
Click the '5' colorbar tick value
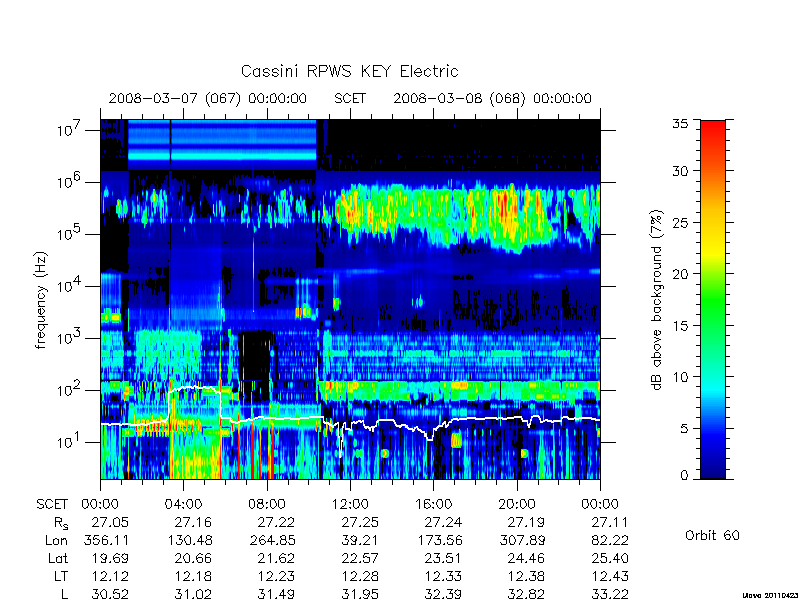click(x=684, y=428)
